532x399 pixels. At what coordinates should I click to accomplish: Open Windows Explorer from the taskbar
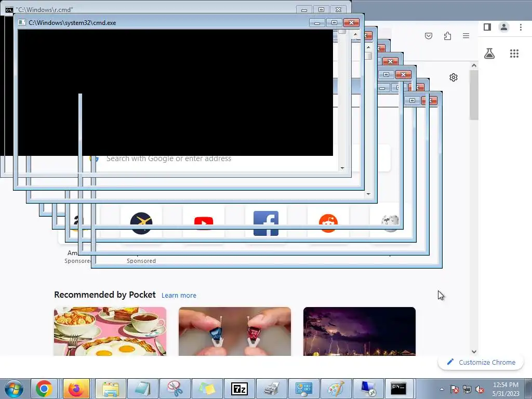click(x=111, y=389)
